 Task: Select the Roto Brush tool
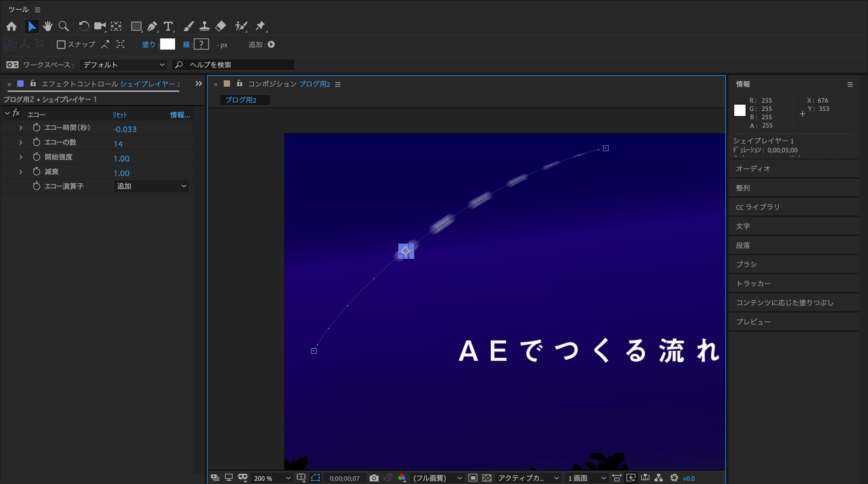click(241, 26)
